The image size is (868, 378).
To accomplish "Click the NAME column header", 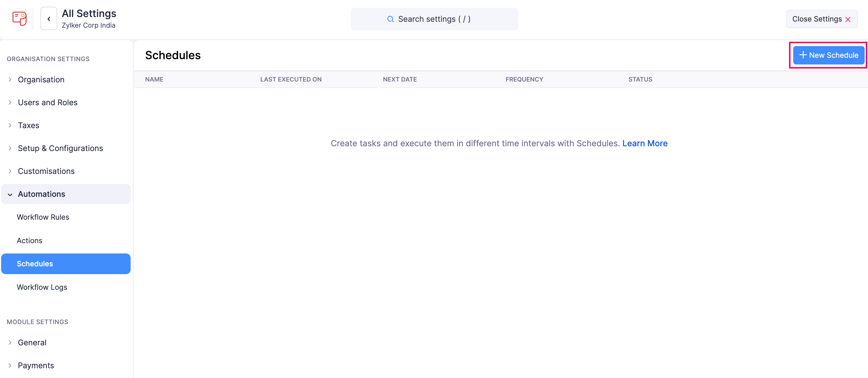I will click(x=154, y=79).
